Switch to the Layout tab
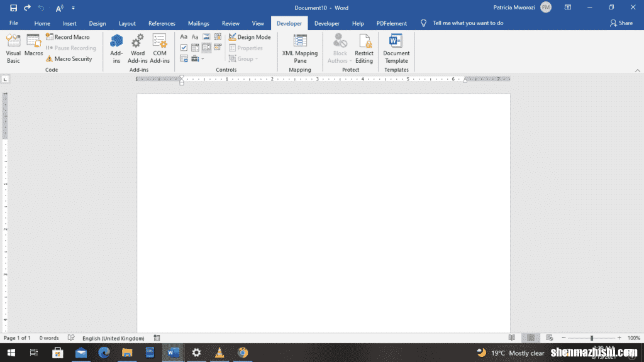644x362 pixels. (x=127, y=23)
